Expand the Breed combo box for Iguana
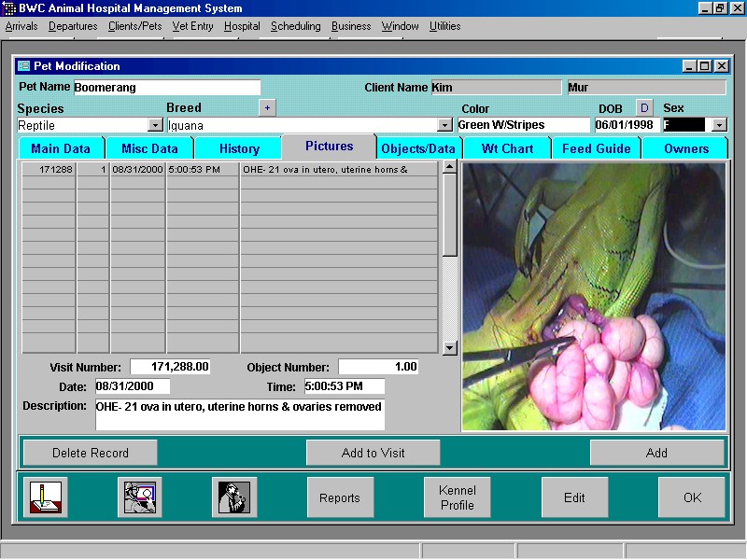Viewport: 747px width, 560px height. [x=446, y=124]
